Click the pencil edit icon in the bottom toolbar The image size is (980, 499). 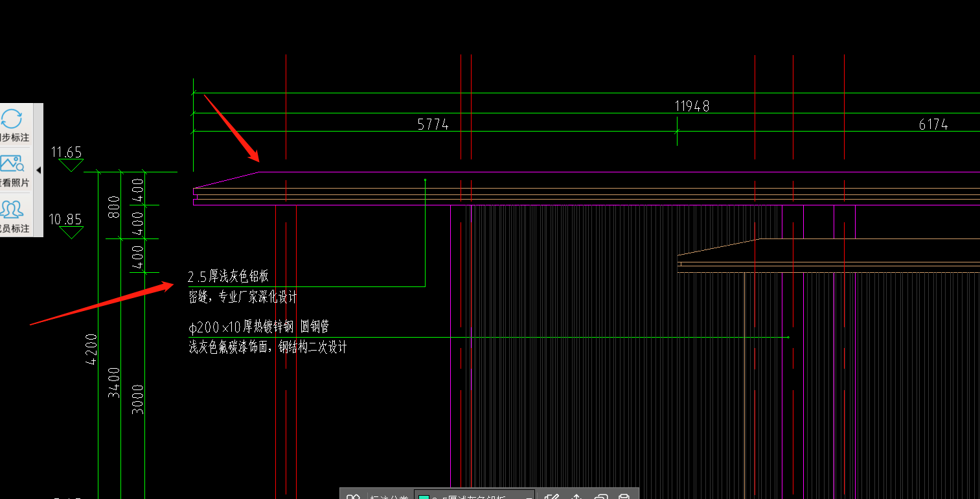(552, 496)
